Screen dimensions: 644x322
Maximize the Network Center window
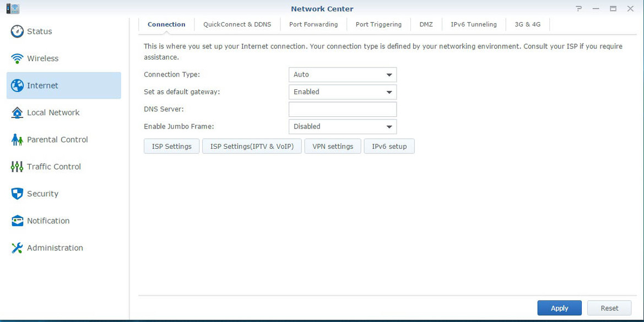tap(613, 9)
